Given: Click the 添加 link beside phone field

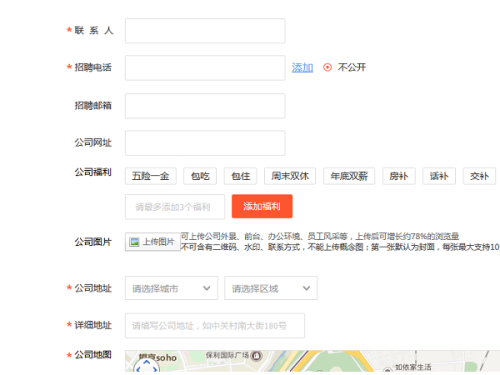Looking at the screenshot, I should pos(302,68).
